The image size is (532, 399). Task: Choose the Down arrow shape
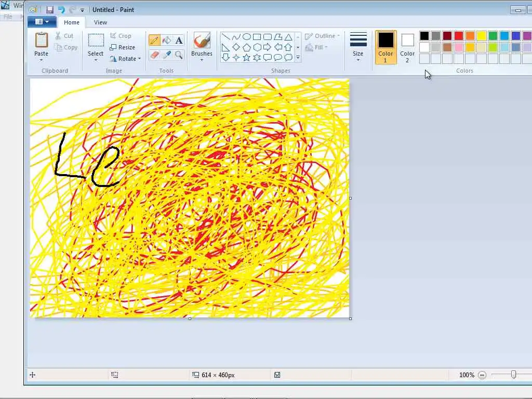(226, 58)
